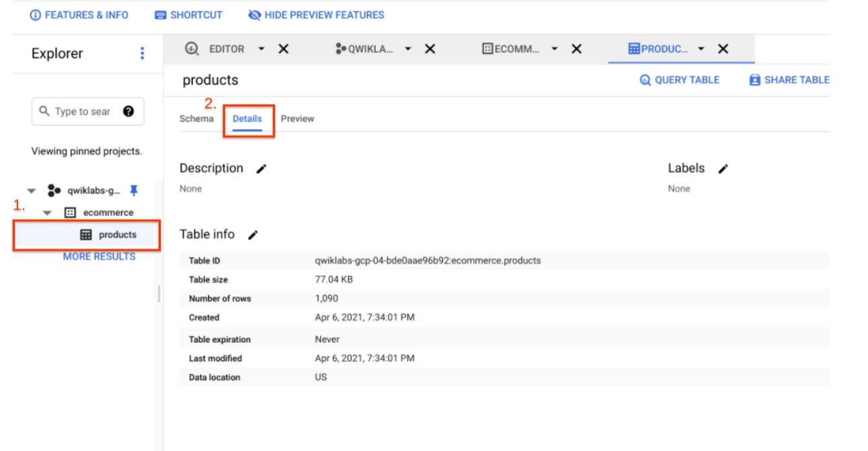
Task: Edit Description using the pencil icon
Action: (262, 169)
